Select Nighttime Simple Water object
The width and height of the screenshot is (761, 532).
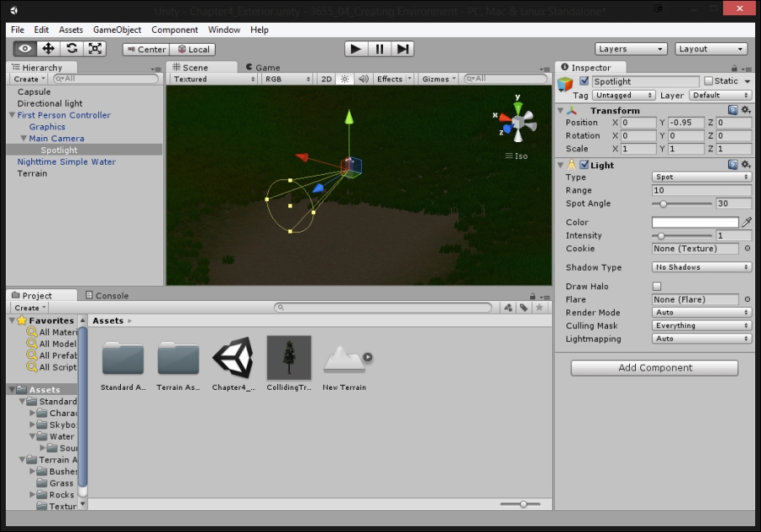click(67, 162)
